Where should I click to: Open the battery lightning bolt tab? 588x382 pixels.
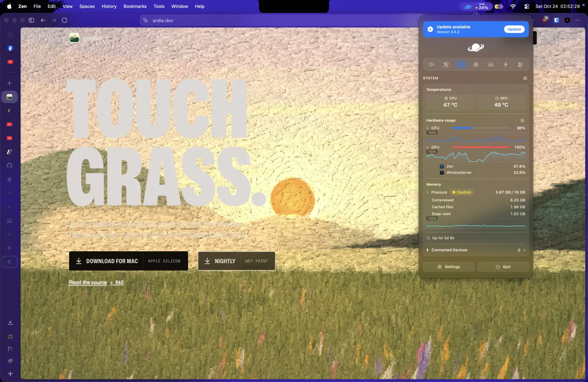(506, 65)
